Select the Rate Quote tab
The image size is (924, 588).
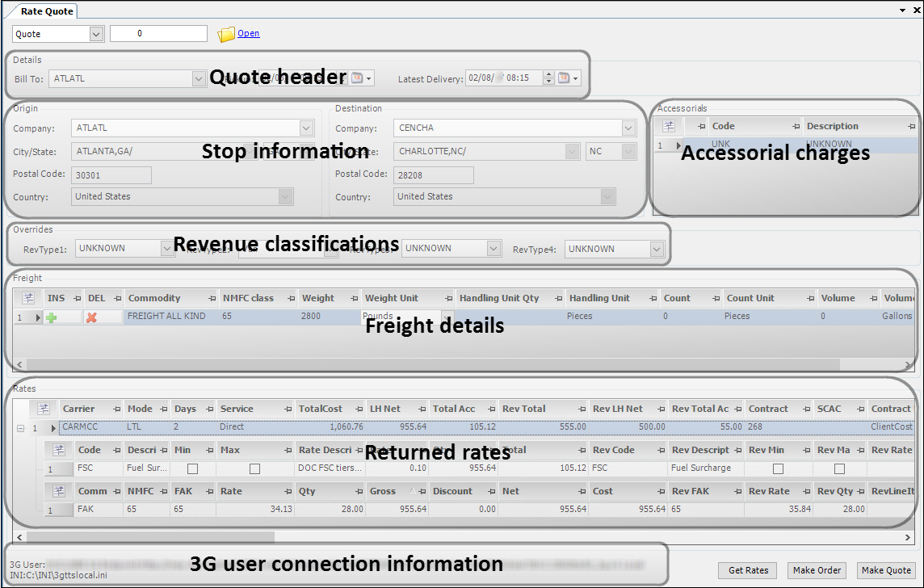point(47,11)
